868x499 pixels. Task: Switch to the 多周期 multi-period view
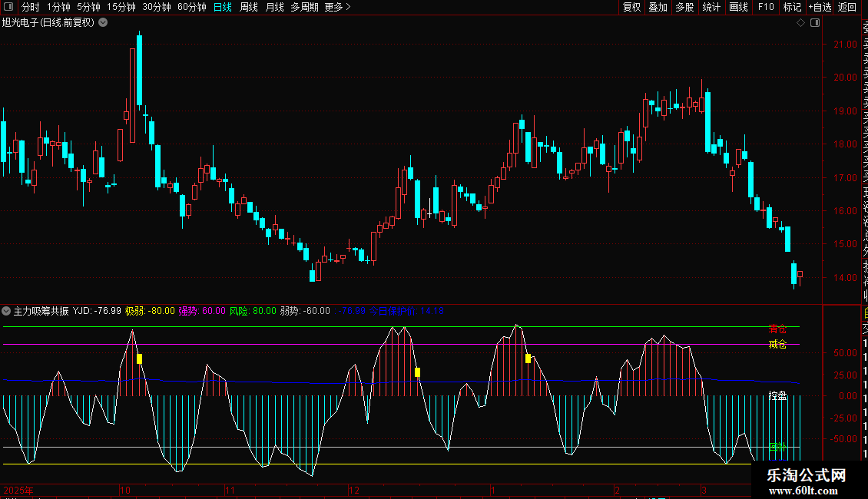click(303, 7)
